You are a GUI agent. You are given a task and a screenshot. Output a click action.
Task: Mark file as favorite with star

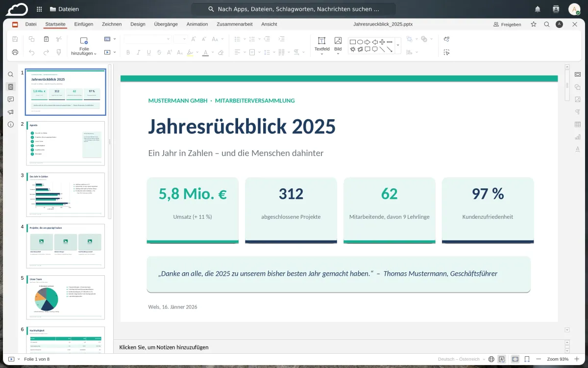pyautogui.click(x=534, y=24)
